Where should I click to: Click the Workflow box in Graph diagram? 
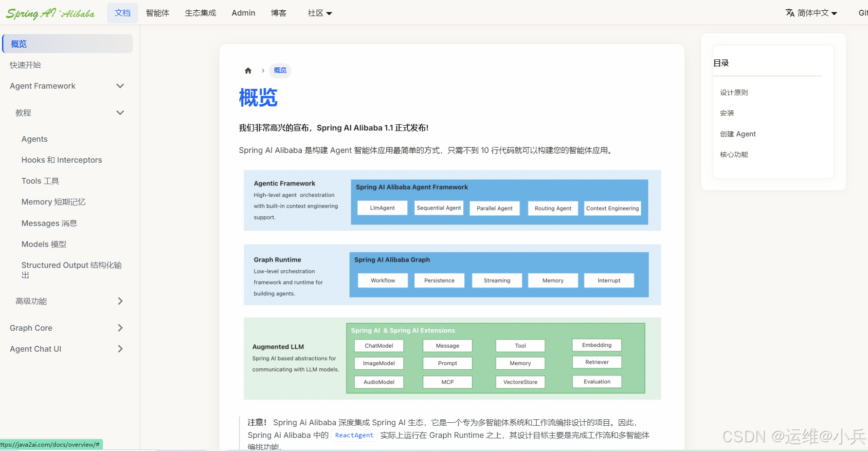(383, 281)
